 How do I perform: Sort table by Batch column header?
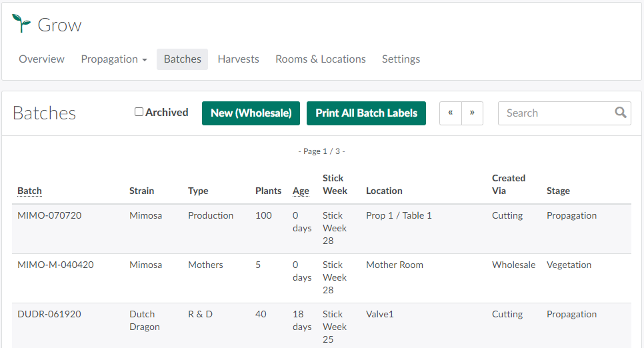29,191
